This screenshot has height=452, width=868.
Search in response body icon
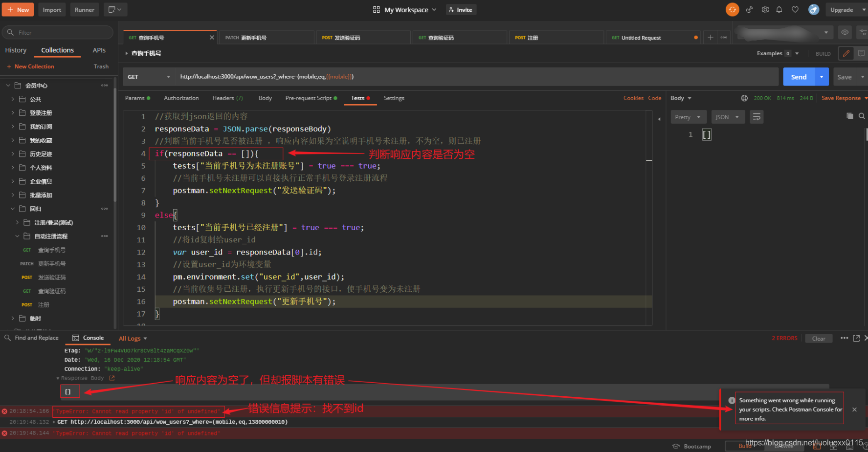click(862, 116)
